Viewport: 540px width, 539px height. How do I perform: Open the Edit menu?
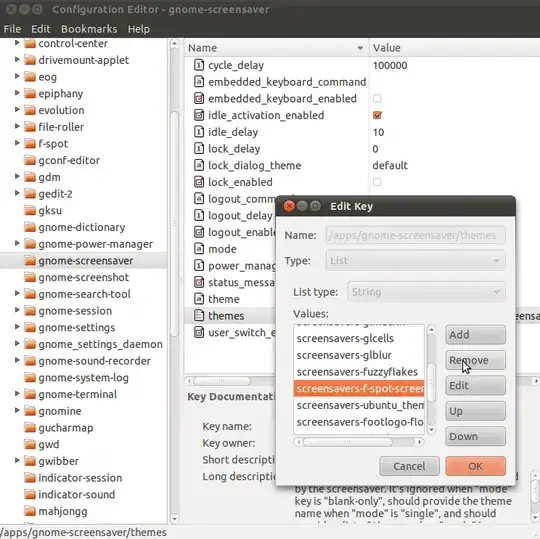pyautogui.click(x=41, y=29)
